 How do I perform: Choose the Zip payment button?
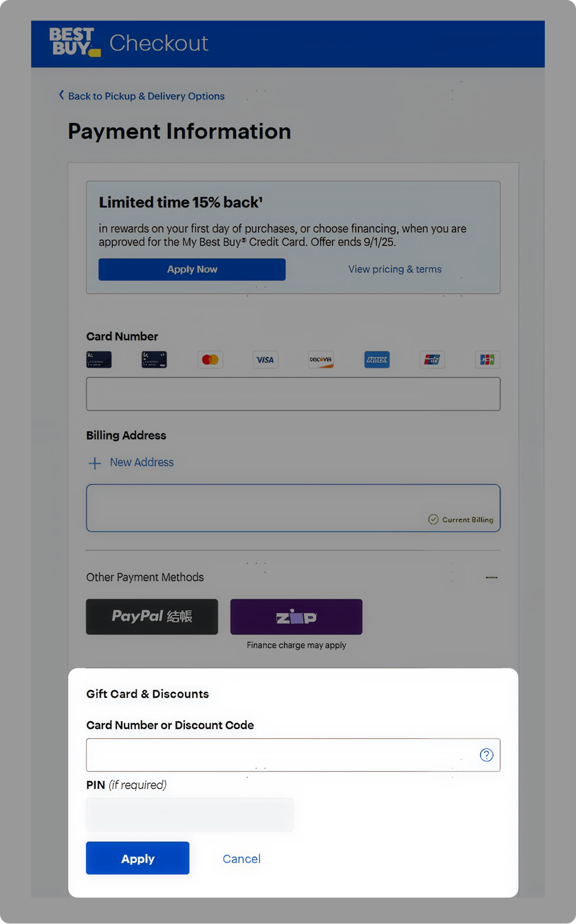(x=296, y=617)
